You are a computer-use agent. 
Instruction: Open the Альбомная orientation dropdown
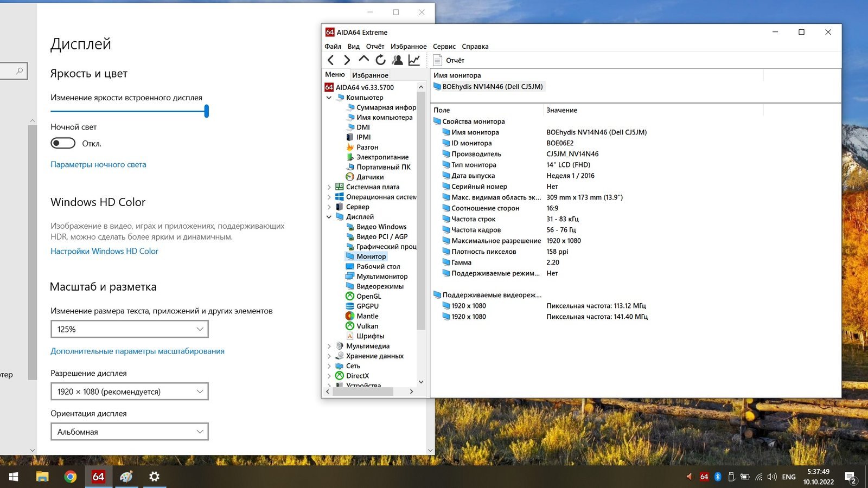(x=129, y=432)
